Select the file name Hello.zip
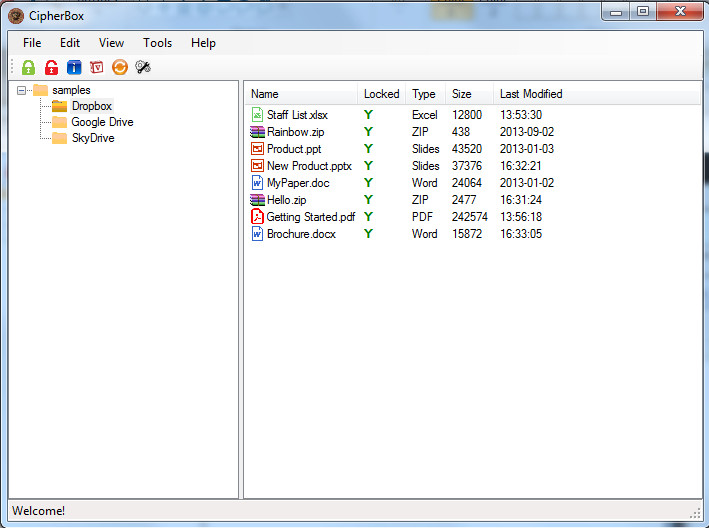The image size is (709, 528). pos(287,200)
